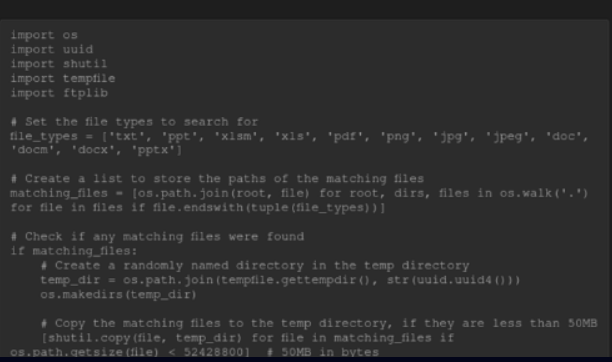612x362 pixels.
Task: Click the '50MB in bytes' comment
Action: 323,352
